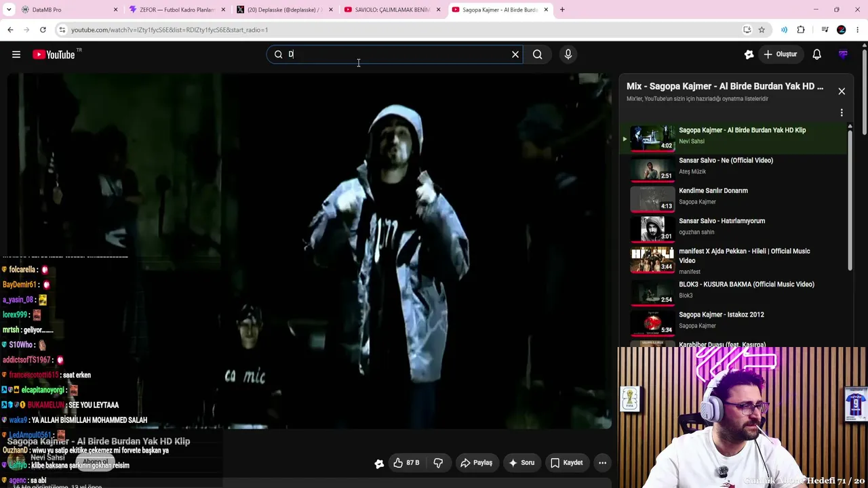Go back to the previous page

10,30
